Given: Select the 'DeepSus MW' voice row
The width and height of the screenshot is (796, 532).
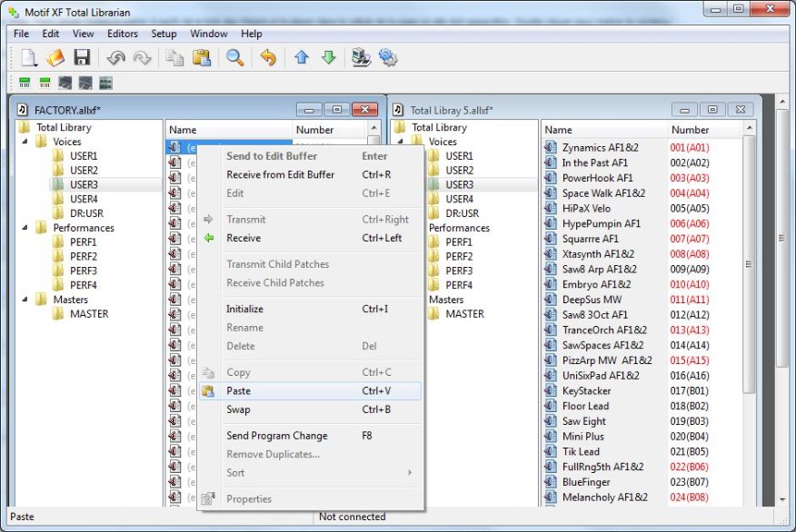Looking at the screenshot, I should pyautogui.click(x=642, y=300).
